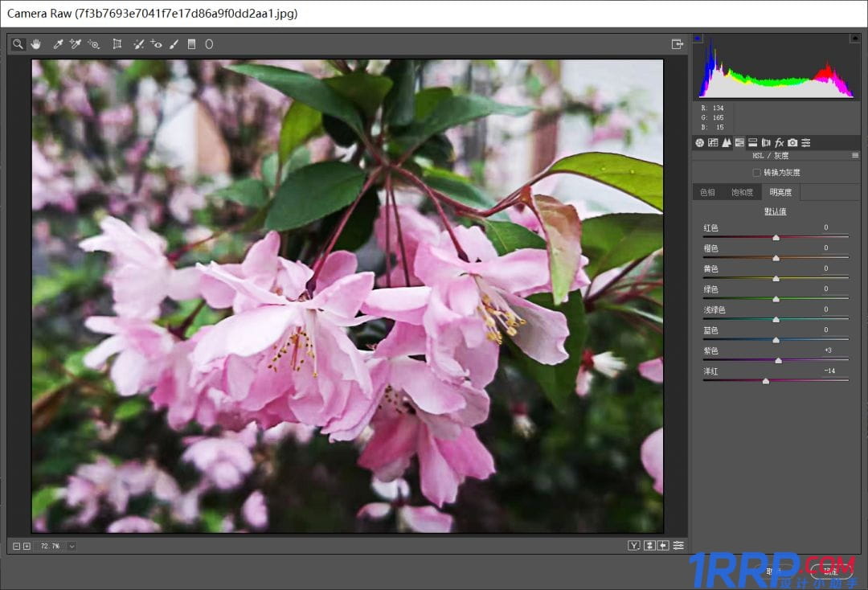Choose the Adjustment Brush tool
Viewport: 868px width, 590px height.
174,44
